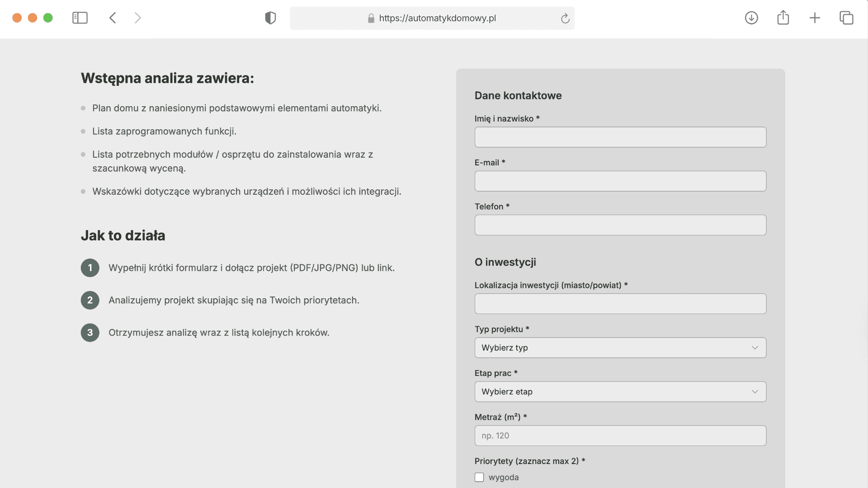This screenshot has width=868, height=488.
Task: Show the tab overview icon
Action: tap(846, 18)
